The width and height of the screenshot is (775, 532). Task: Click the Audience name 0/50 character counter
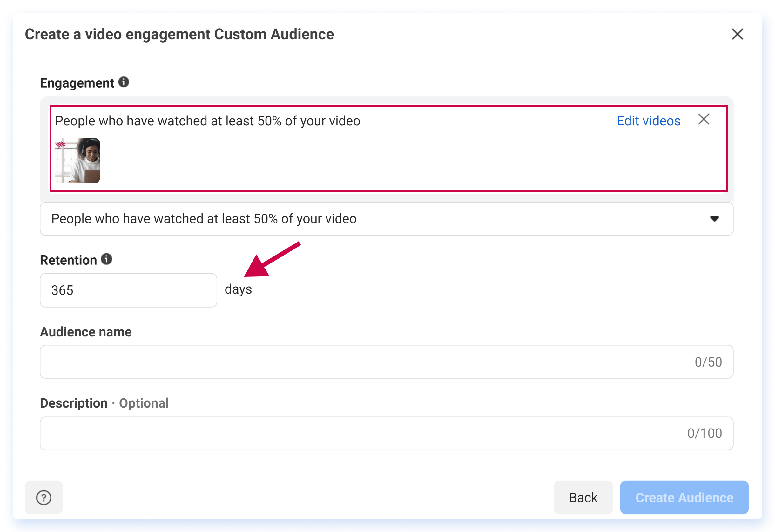[x=708, y=362]
